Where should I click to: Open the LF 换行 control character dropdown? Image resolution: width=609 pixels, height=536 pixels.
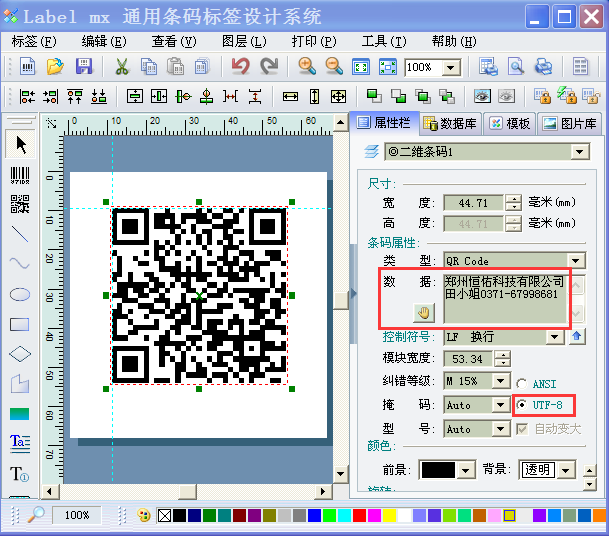coord(555,337)
